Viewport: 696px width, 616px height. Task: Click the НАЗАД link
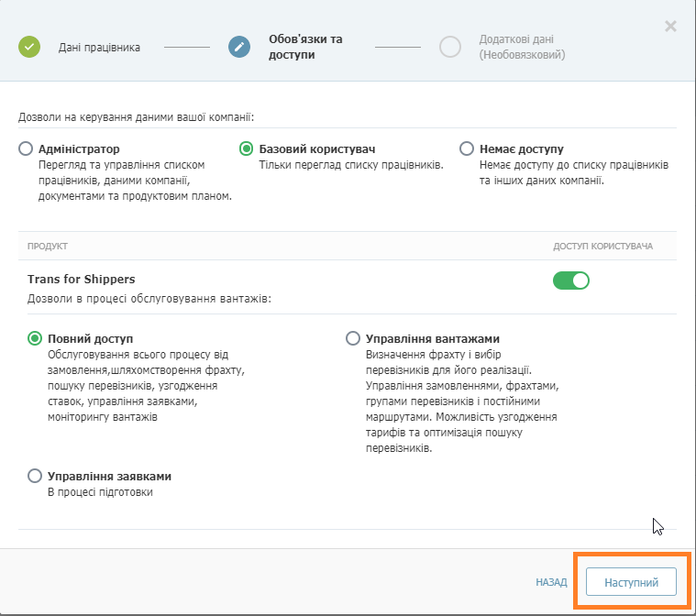coord(551,582)
